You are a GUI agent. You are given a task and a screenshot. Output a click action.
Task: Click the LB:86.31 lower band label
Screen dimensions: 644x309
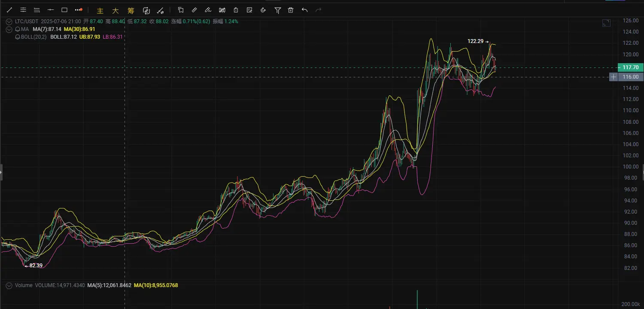[112, 37]
